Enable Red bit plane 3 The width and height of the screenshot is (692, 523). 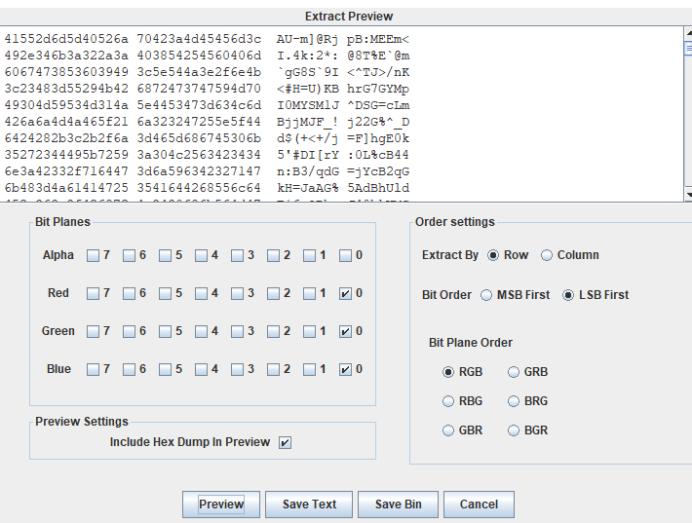click(x=237, y=293)
